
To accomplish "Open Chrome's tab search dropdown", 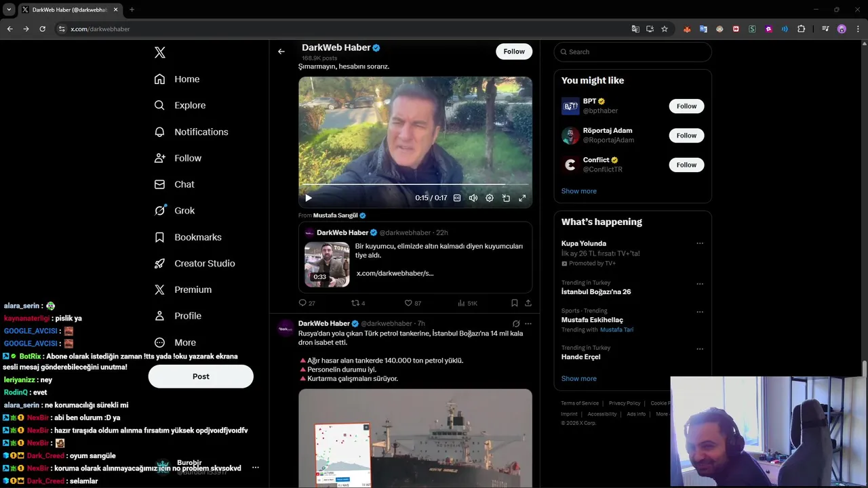I will click(x=9, y=9).
